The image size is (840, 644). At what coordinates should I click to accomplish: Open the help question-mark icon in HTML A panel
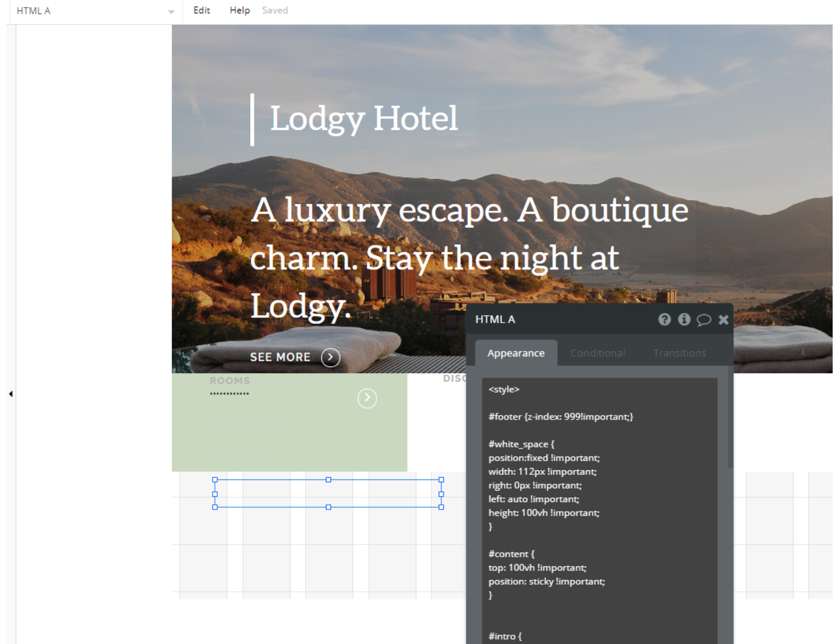coord(664,319)
